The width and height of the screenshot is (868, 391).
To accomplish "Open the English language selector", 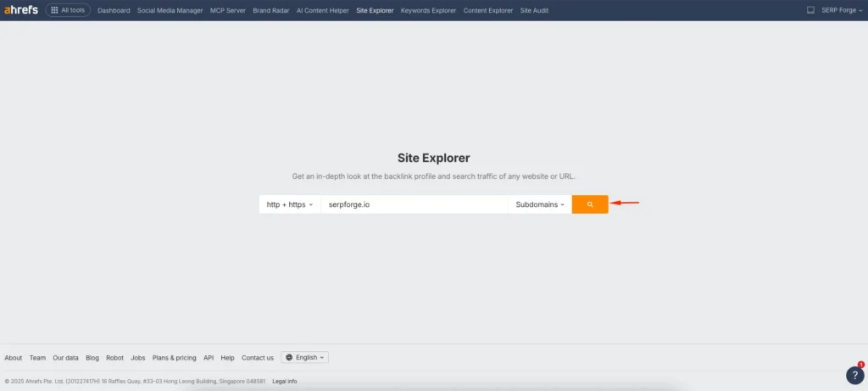I will [x=304, y=357].
